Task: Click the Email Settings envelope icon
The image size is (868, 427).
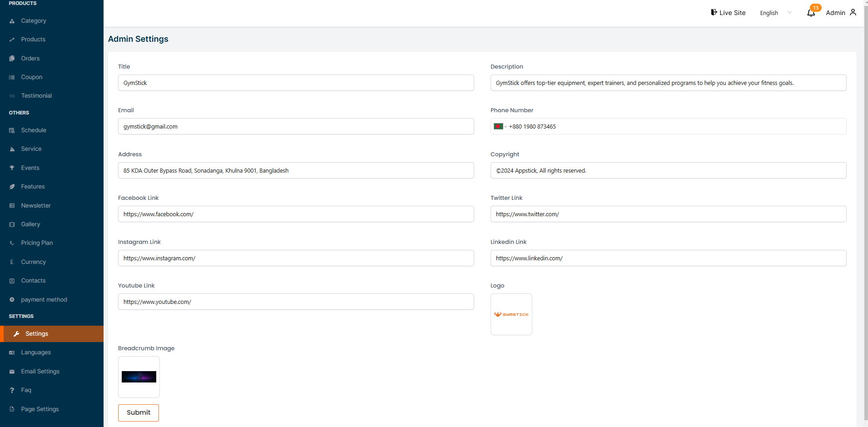Action: 12,372
